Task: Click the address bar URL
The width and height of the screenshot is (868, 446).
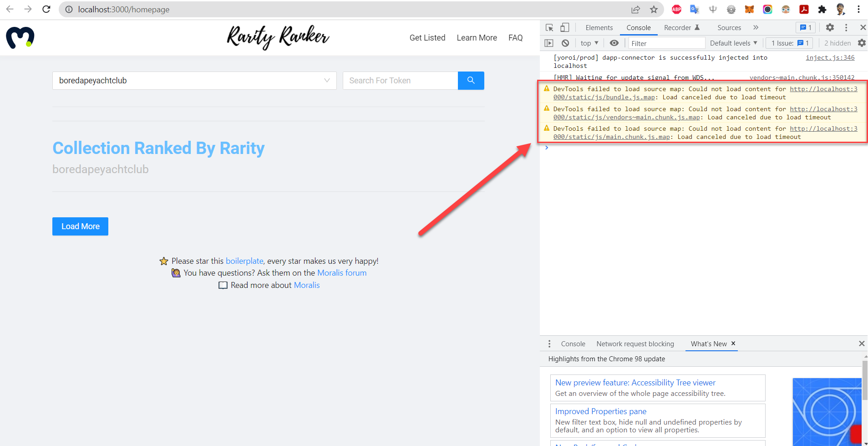Action: tap(123, 10)
